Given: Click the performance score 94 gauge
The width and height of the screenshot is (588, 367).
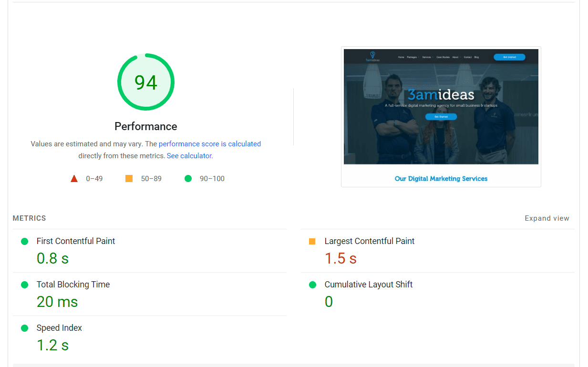Looking at the screenshot, I should 146,82.
